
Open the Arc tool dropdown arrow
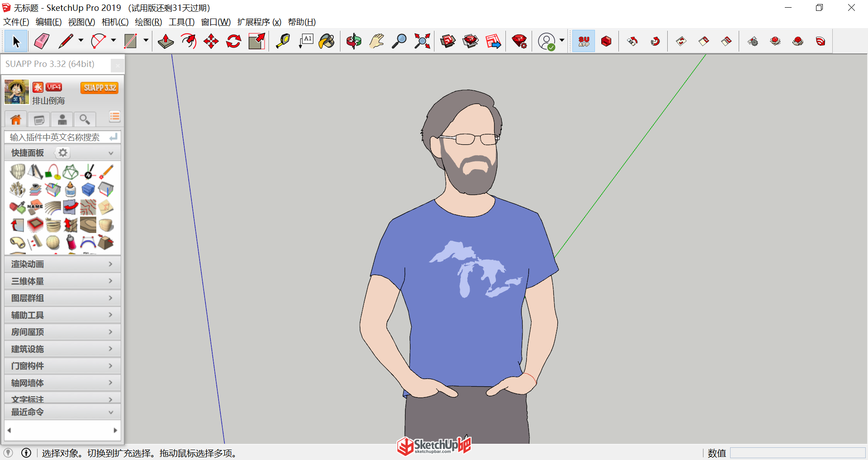click(113, 41)
